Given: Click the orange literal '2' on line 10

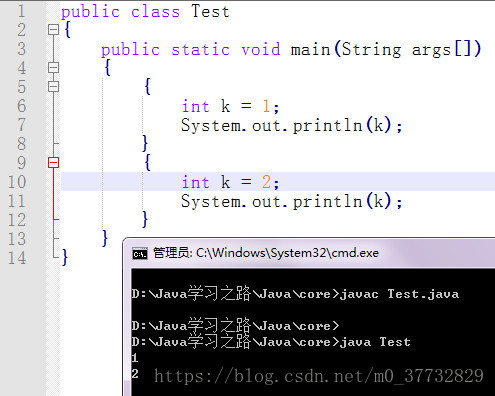Looking at the screenshot, I should (266, 182).
